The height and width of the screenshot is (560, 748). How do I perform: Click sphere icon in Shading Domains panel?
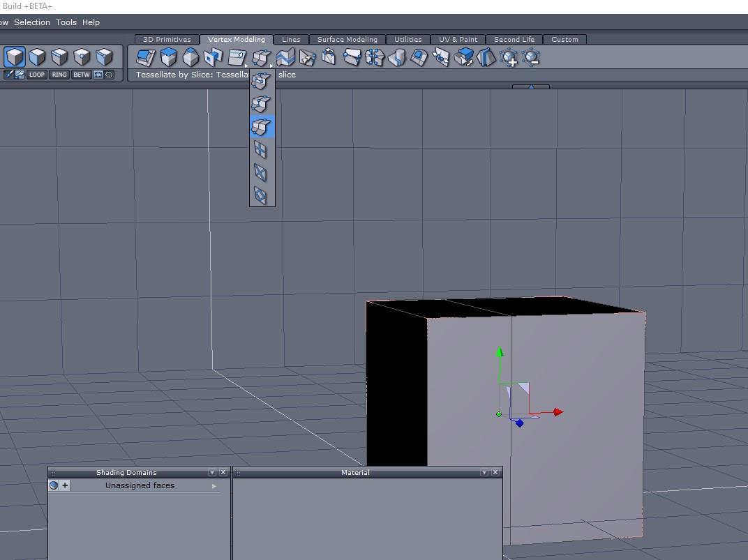[54, 485]
